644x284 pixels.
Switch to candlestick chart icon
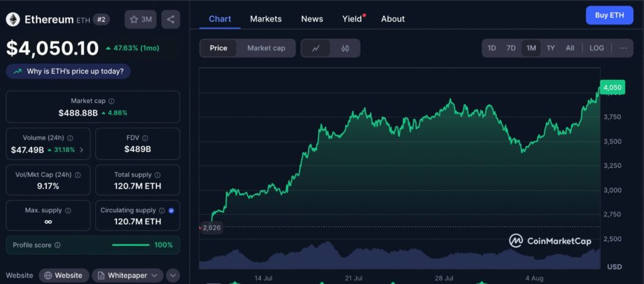[345, 48]
